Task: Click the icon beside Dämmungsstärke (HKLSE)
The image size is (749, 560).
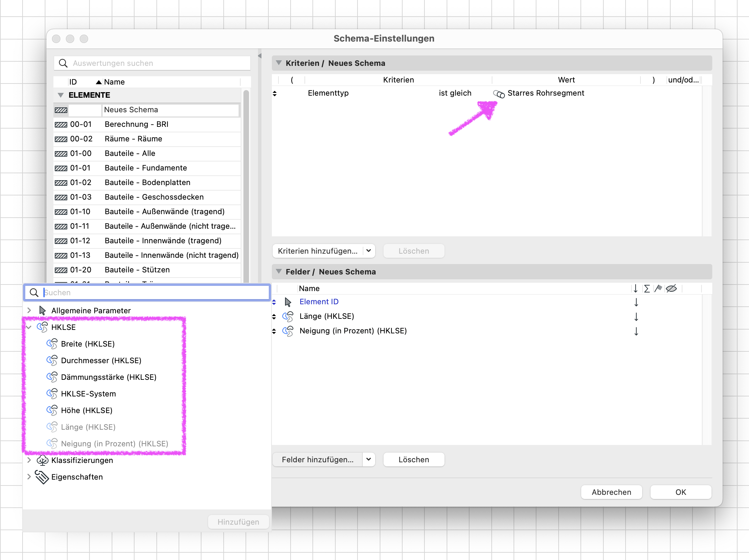Action: click(52, 377)
